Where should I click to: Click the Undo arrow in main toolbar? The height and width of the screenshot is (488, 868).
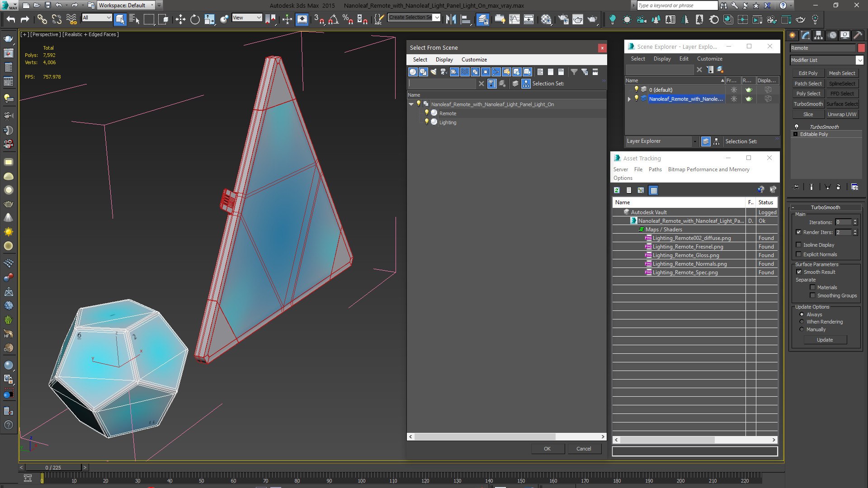[x=11, y=19]
